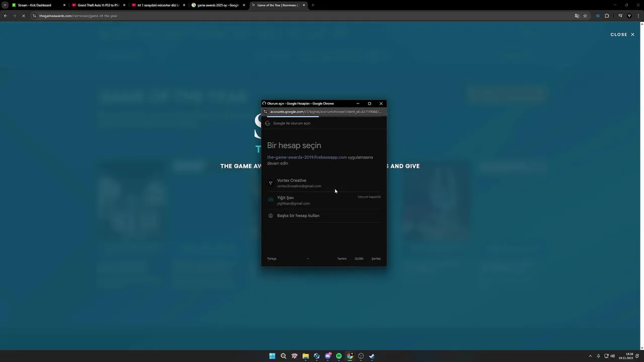Open the tab search dropdown arrow
Viewport: 644px width, 362px height.
click(5, 5)
